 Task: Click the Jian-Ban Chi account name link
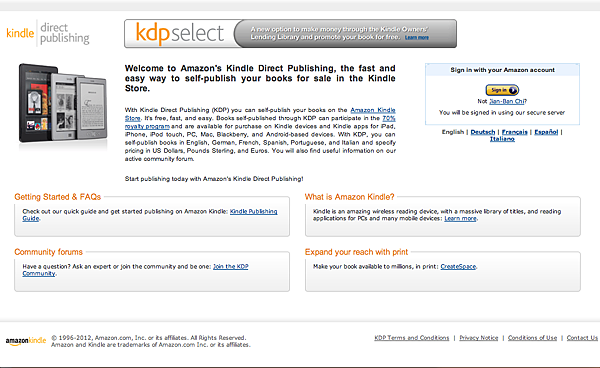(x=507, y=101)
